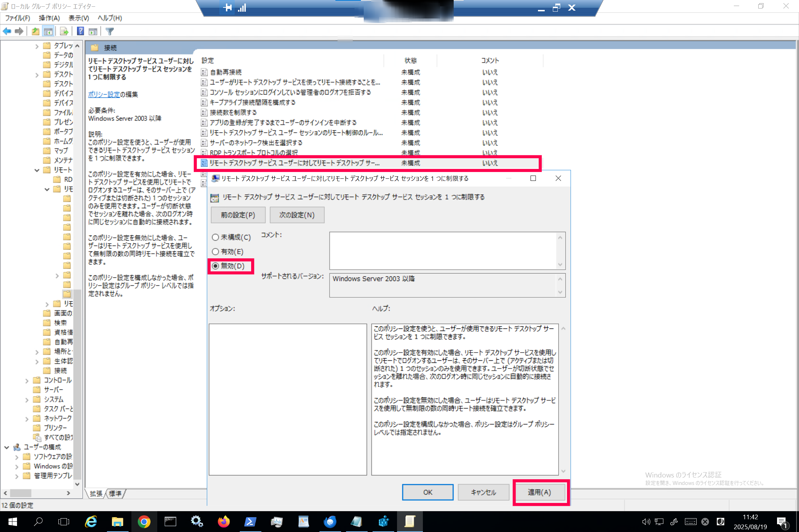799x532 pixels.
Task: Click the 次の設定(N) button
Action: pyautogui.click(x=297, y=215)
